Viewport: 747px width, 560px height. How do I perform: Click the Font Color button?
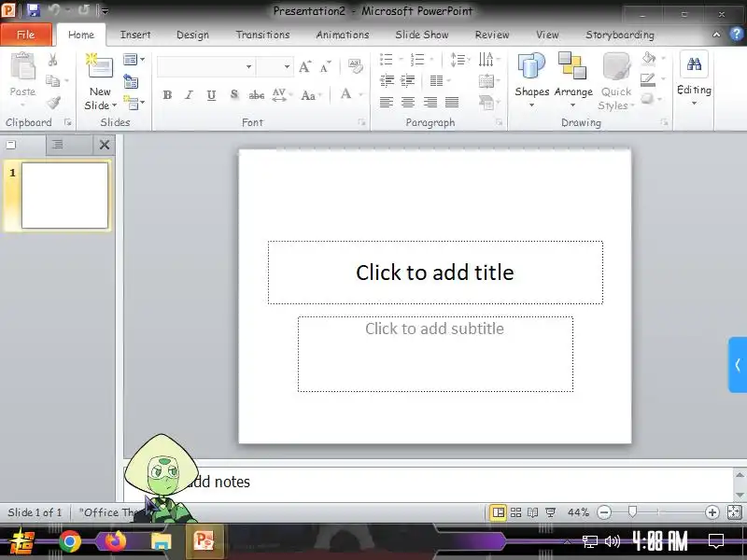point(346,94)
